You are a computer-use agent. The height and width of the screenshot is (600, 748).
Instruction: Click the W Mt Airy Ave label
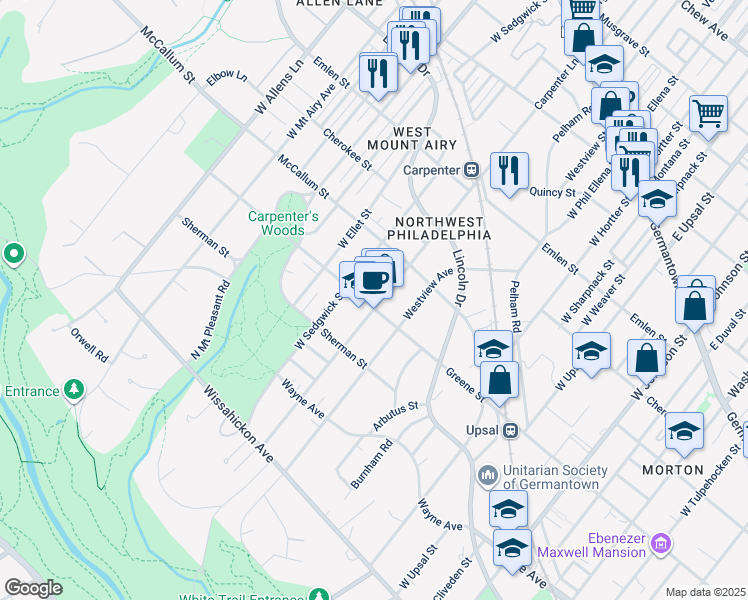311,111
